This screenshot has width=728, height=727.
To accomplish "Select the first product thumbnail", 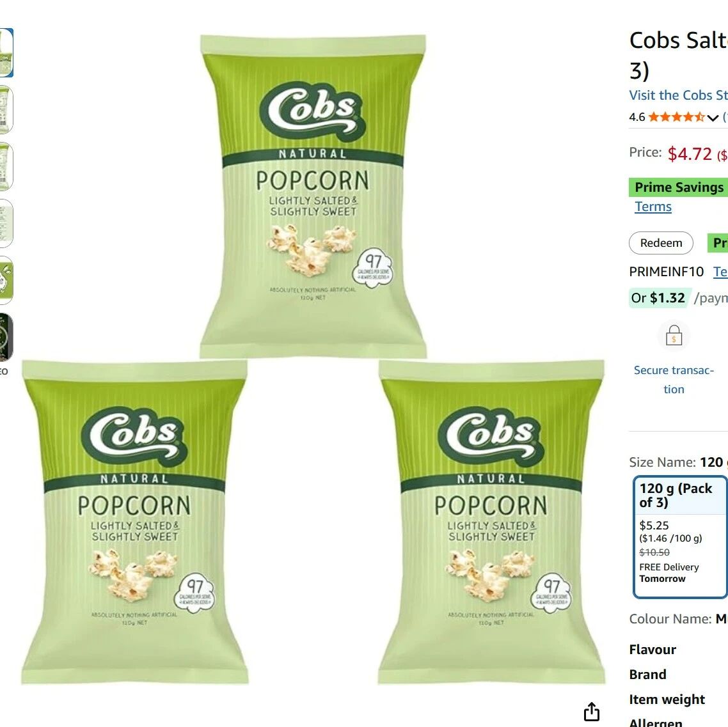I will pyautogui.click(x=6, y=52).
